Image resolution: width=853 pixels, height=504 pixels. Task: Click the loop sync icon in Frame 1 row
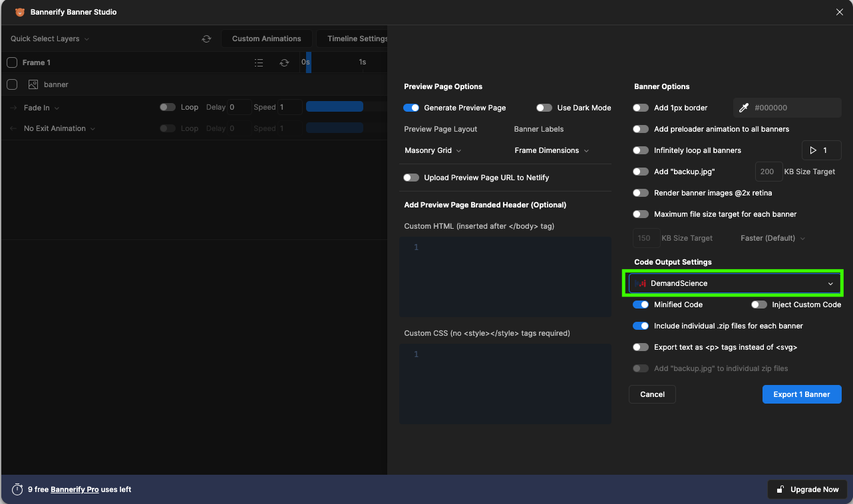coord(284,63)
